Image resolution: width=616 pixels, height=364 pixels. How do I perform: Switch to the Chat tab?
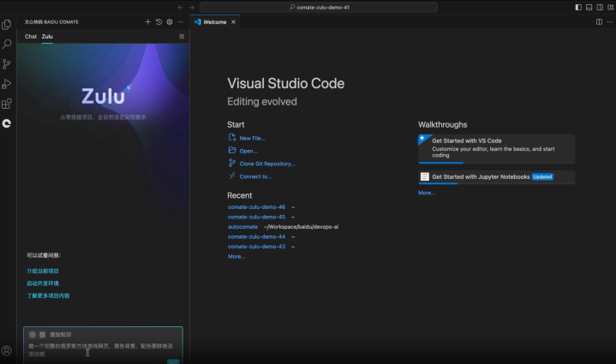pos(31,37)
